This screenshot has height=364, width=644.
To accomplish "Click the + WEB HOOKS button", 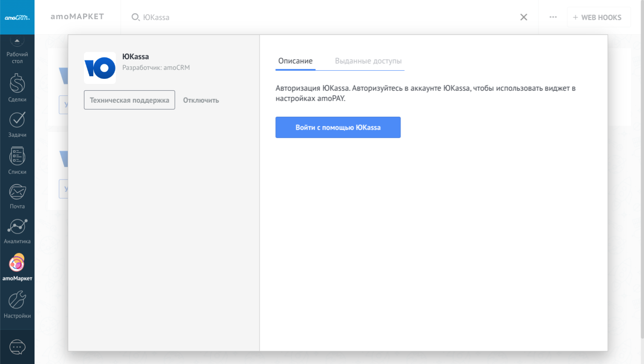I will click(598, 17).
